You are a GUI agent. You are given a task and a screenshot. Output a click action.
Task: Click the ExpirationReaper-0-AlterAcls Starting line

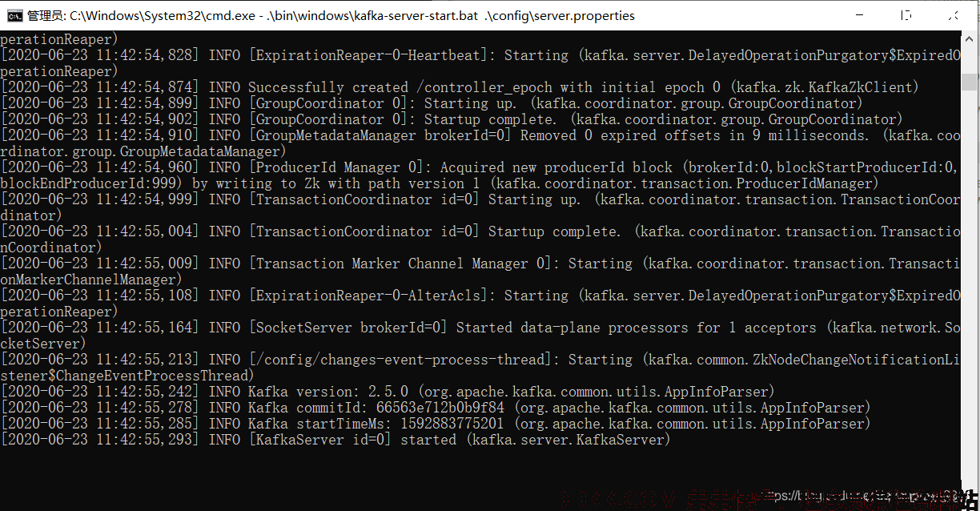480,304
